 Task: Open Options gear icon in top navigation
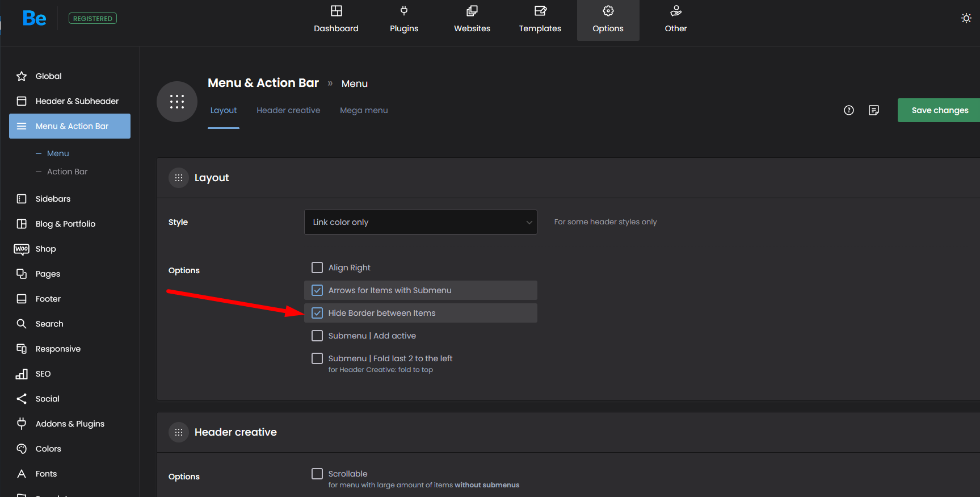click(x=608, y=11)
